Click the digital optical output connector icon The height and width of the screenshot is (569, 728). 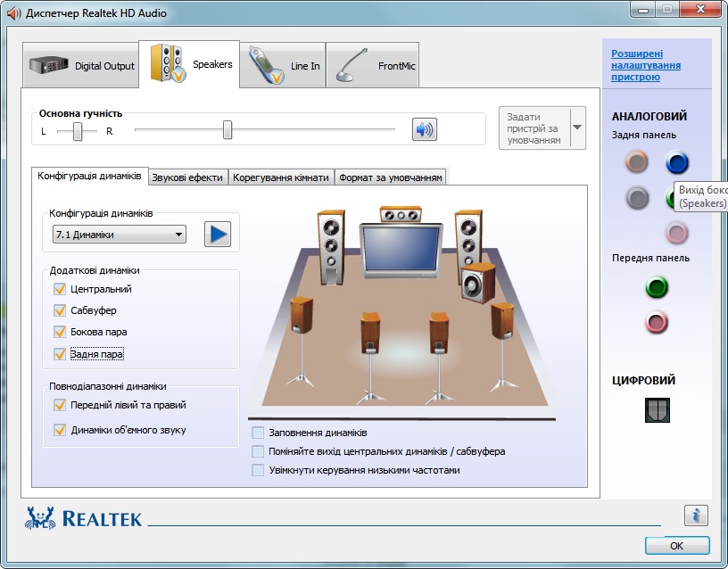657,410
